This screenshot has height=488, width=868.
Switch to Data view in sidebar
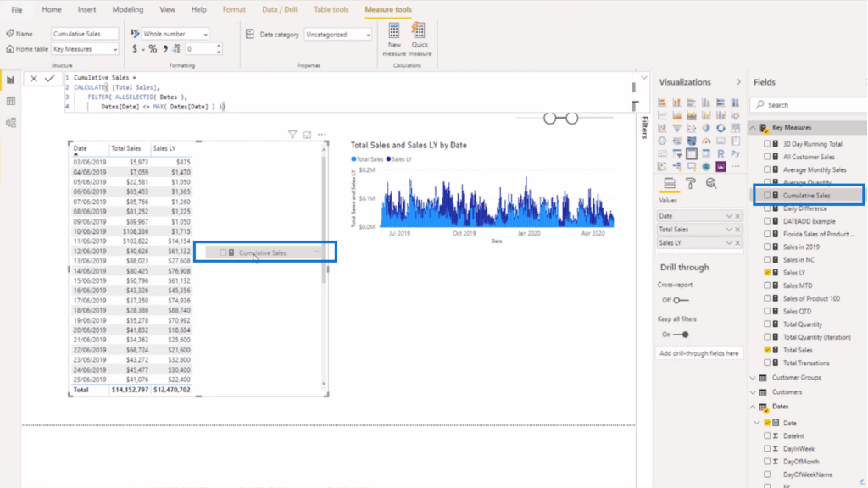pos(10,101)
